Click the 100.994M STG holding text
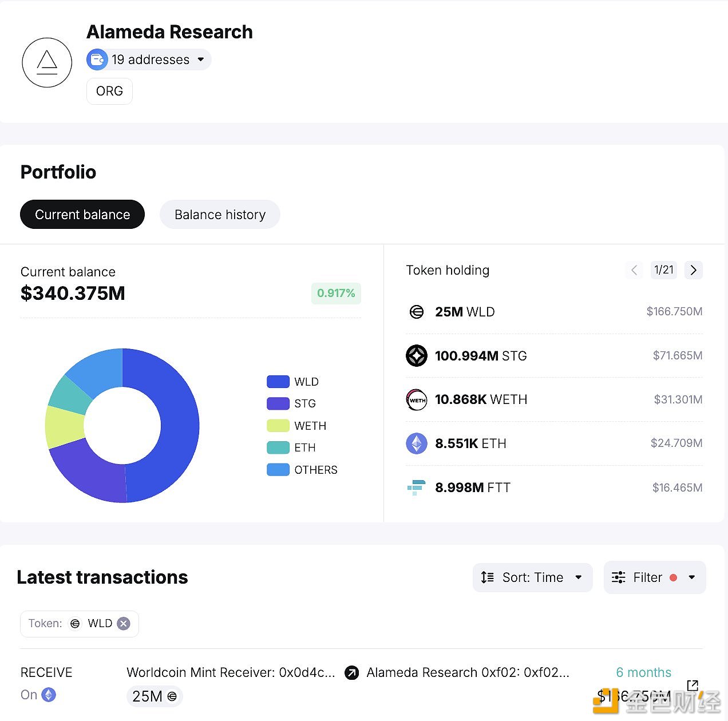 coord(481,356)
